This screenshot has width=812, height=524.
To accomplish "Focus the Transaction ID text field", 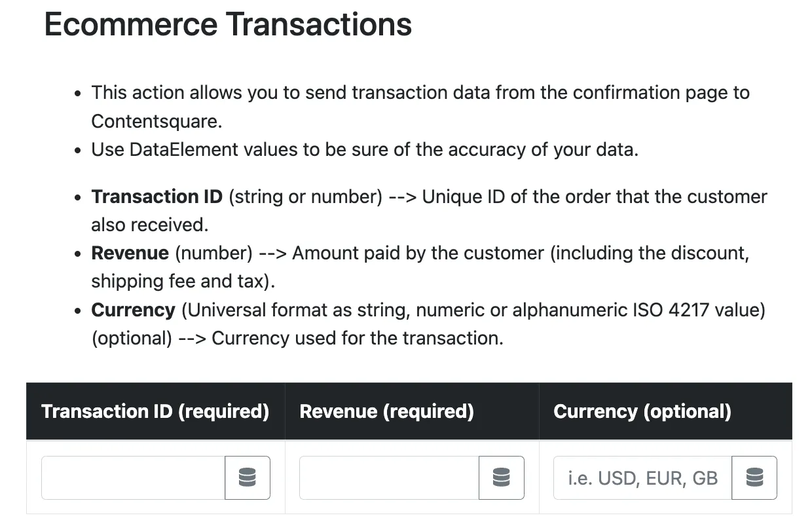I will point(134,477).
